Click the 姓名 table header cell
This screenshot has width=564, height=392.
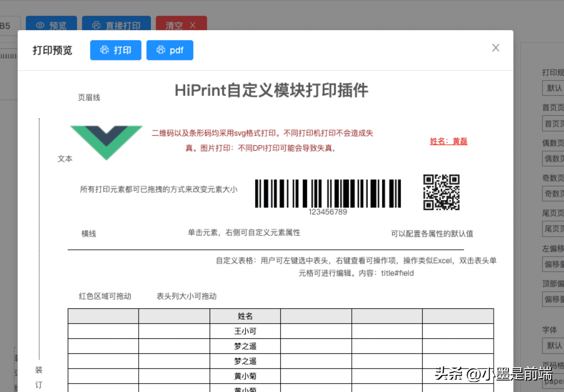click(x=245, y=316)
